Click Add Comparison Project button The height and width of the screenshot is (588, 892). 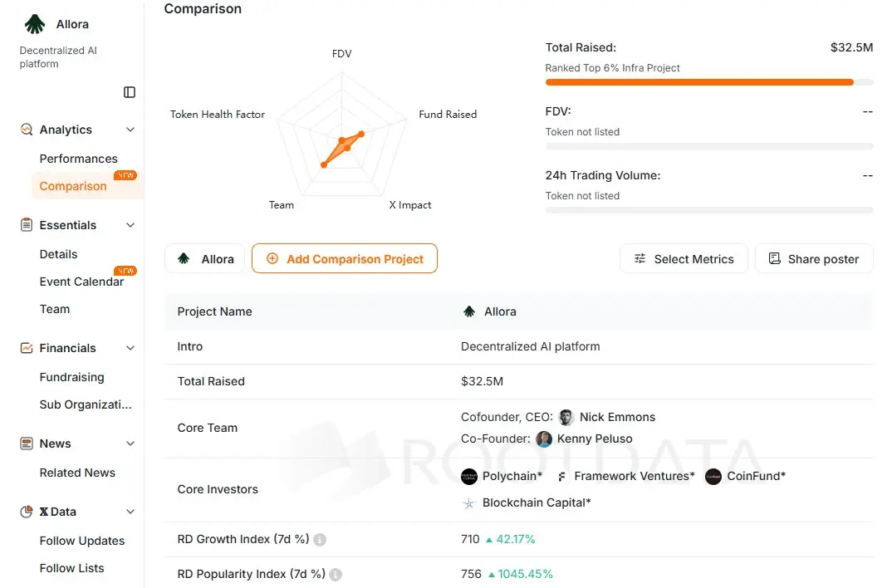345,259
